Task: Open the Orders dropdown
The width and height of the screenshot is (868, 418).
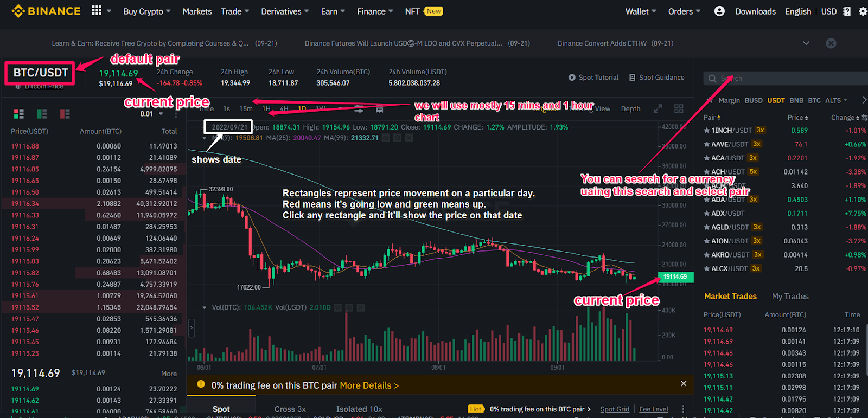Action: [684, 11]
